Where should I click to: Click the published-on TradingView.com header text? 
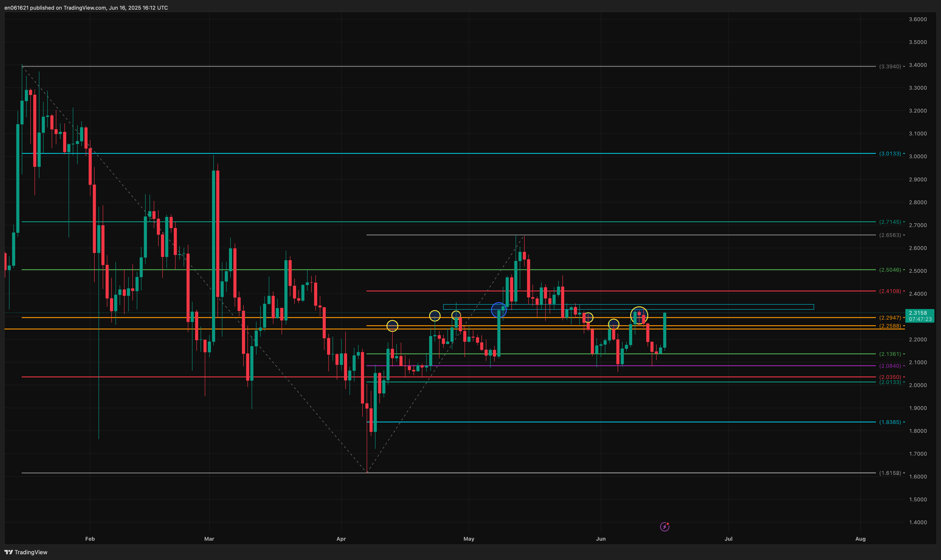pos(86,7)
